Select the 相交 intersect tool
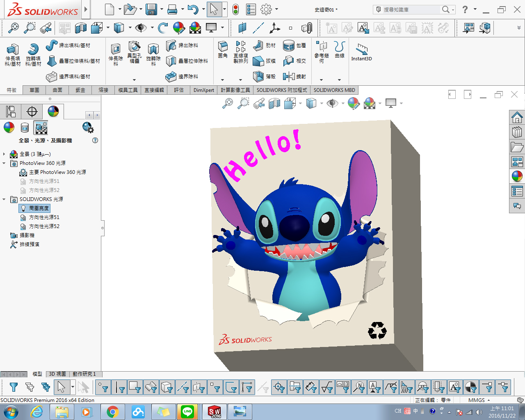 click(294, 61)
